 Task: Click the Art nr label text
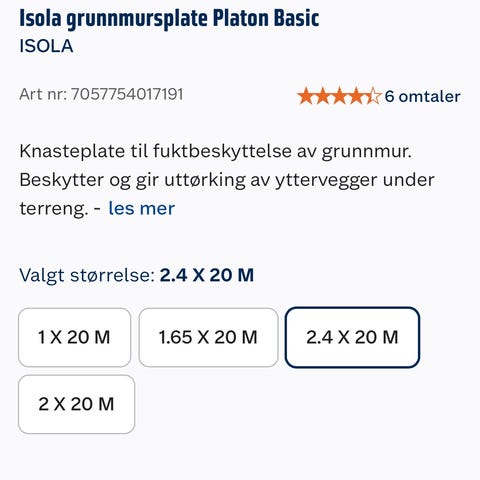click(x=43, y=94)
